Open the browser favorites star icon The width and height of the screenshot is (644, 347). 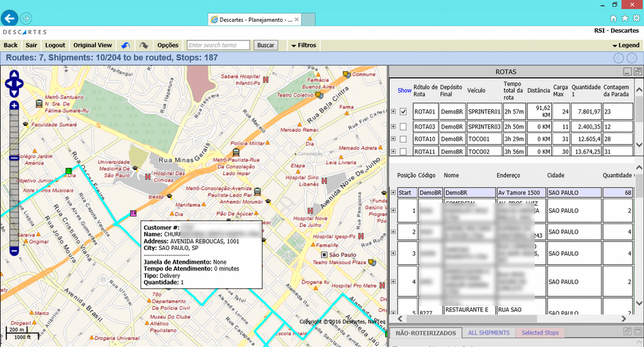point(625,18)
